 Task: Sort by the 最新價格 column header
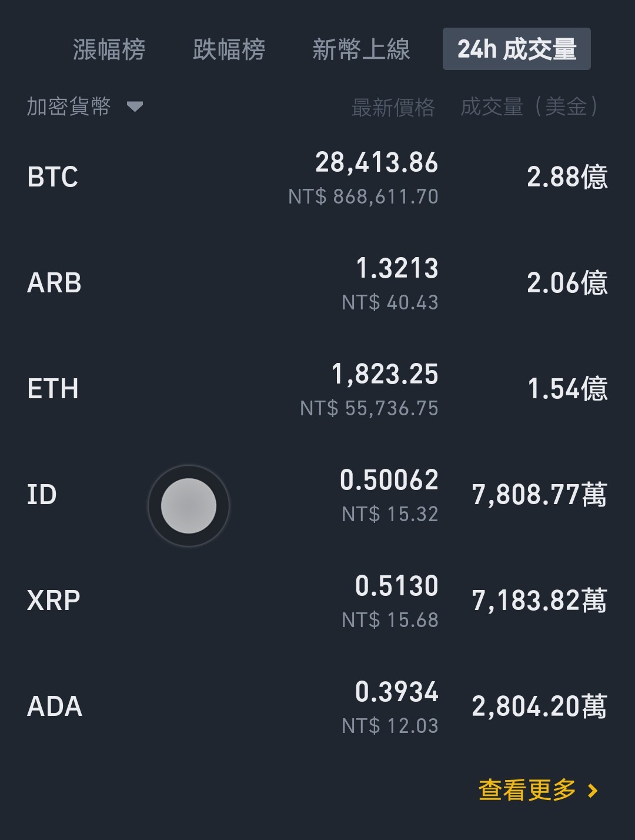(x=393, y=107)
